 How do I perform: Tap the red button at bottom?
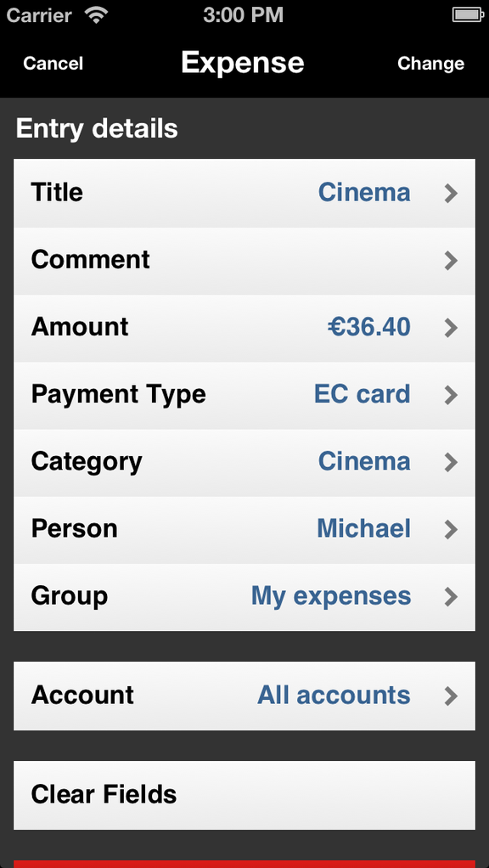pyautogui.click(x=244, y=864)
